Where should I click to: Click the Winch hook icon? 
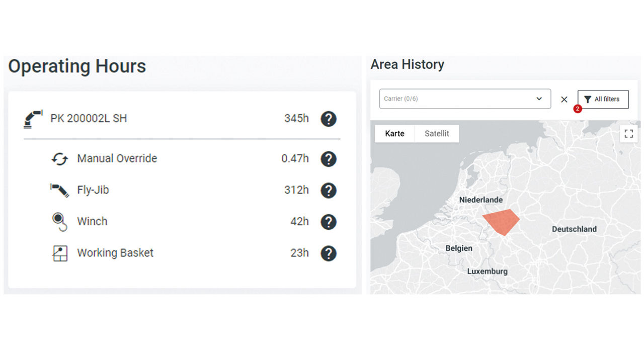[x=59, y=222]
